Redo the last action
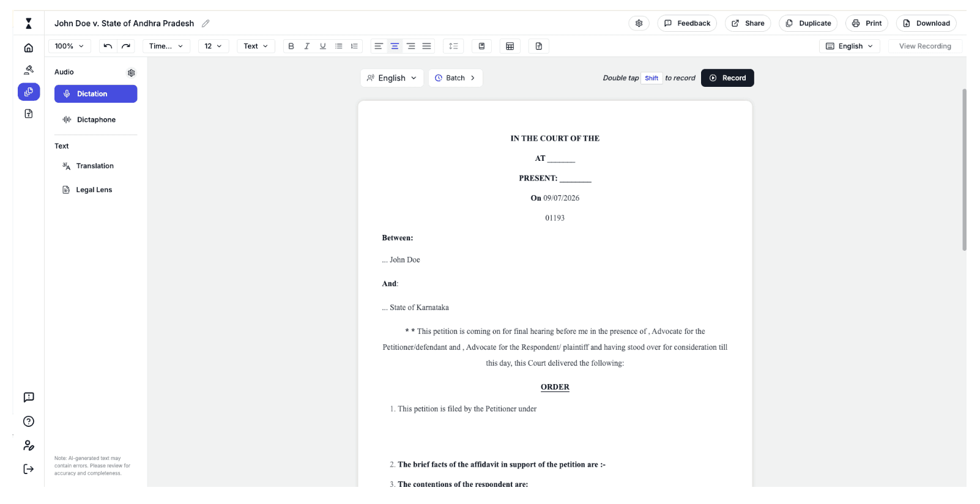The width and height of the screenshot is (980, 504). (125, 46)
